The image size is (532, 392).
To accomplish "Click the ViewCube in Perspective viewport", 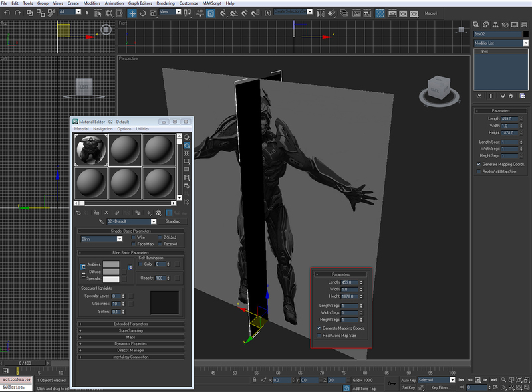I will (439, 88).
